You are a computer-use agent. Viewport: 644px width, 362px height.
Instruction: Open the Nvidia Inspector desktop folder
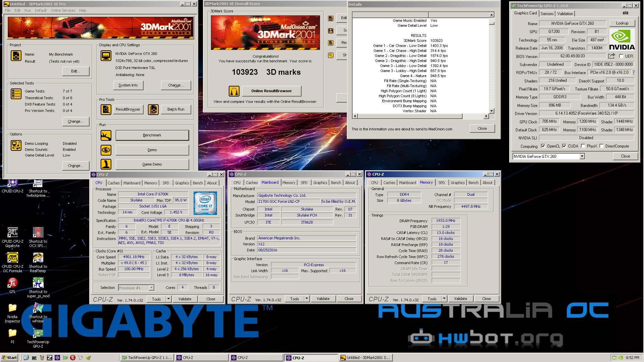[x=12, y=312]
